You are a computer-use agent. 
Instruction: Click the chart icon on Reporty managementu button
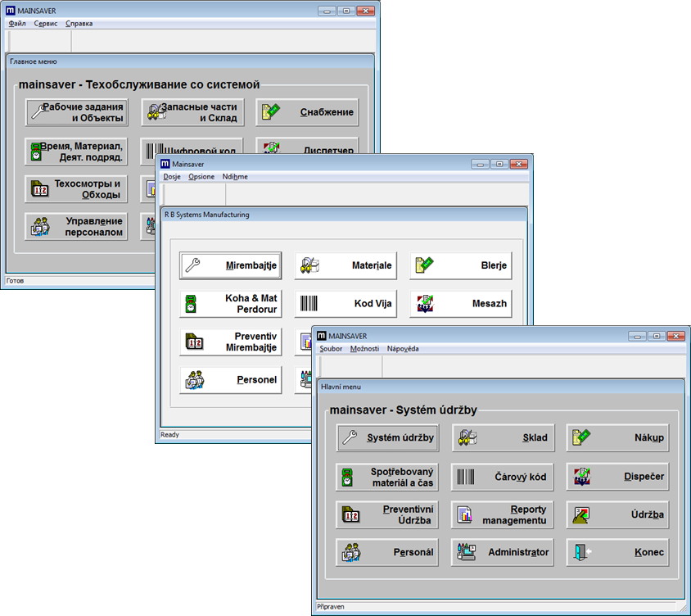(x=465, y=514)
